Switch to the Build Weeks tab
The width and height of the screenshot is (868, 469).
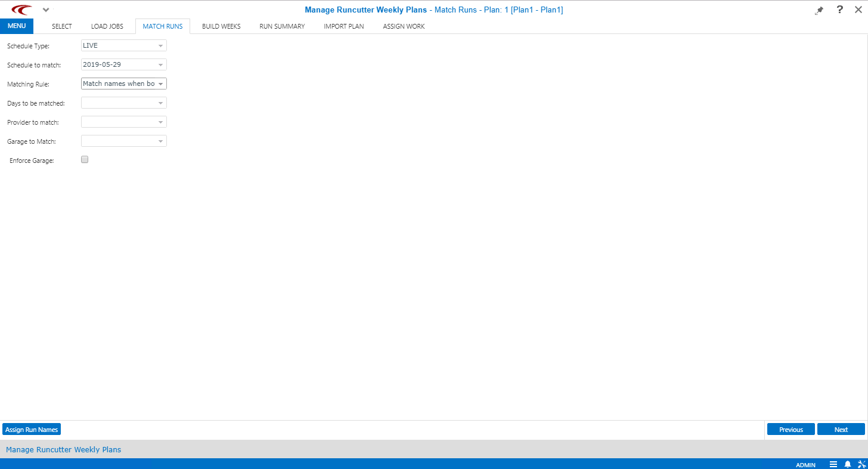coord(221,26)
